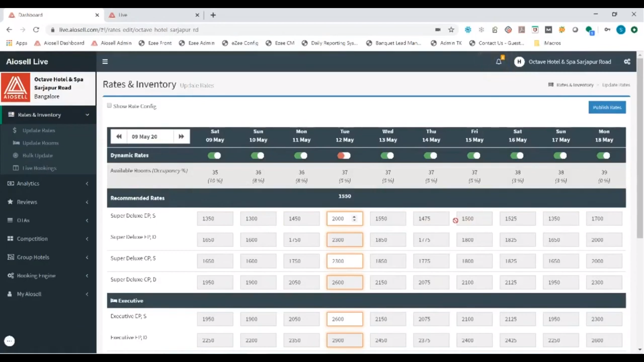Open the chat bubble icon at bottom left
644x362 pixels.
coord(9,341)
